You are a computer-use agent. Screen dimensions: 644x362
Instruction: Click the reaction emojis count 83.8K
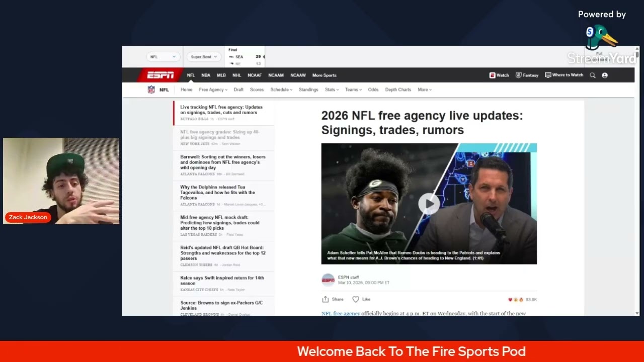pyautogui.click(x=522, y=300)
